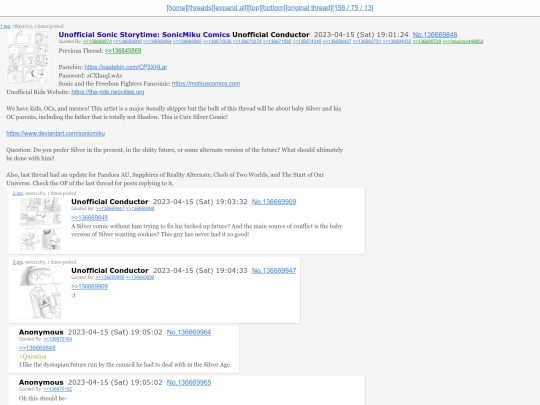Click the ':)' comment in post 136669947
The image size is (540, 405).
[x=73, y=295]
